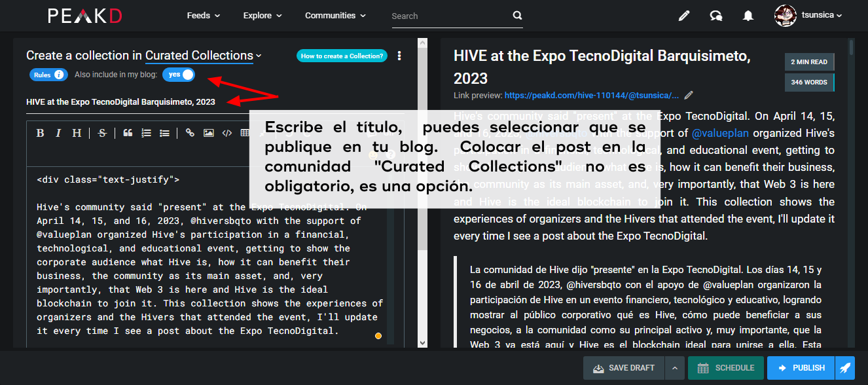Open the @valueplan mention link in preview
The width and height of the screenshot is (868, 385).
point(719,133)
